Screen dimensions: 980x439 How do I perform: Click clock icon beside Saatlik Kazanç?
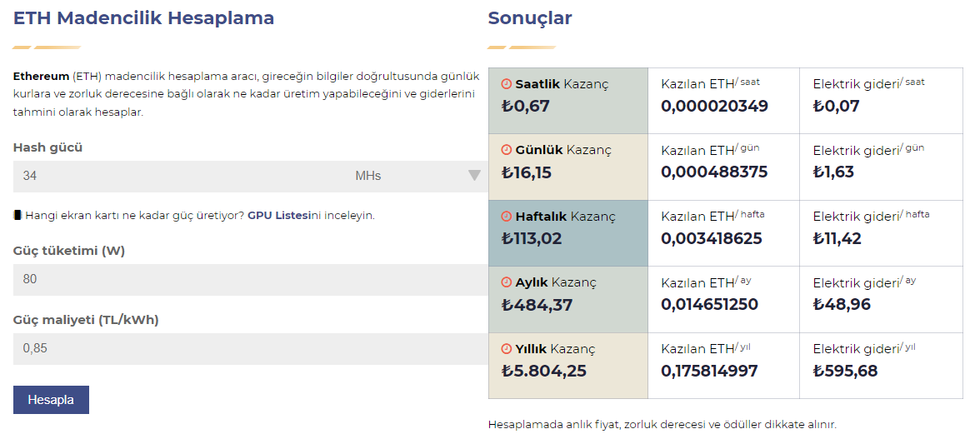point(506,84)
